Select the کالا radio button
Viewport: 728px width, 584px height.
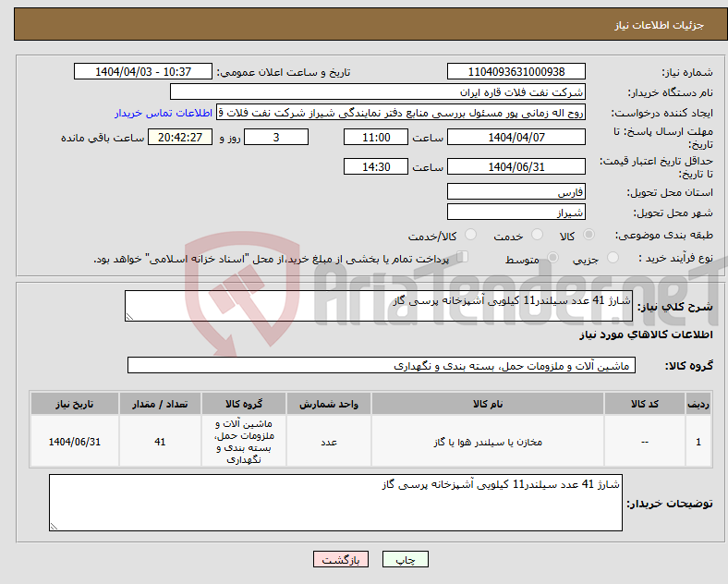(588, 235)
